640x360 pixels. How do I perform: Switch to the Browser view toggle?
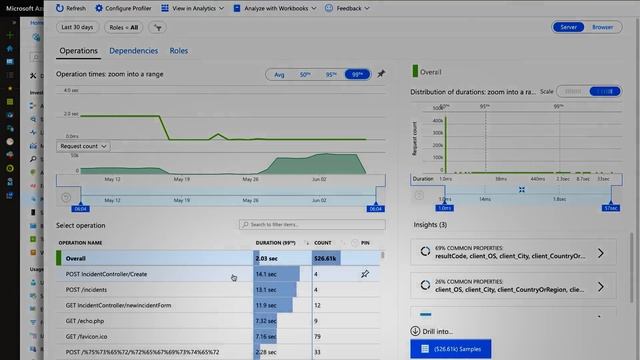coord(602,27)
